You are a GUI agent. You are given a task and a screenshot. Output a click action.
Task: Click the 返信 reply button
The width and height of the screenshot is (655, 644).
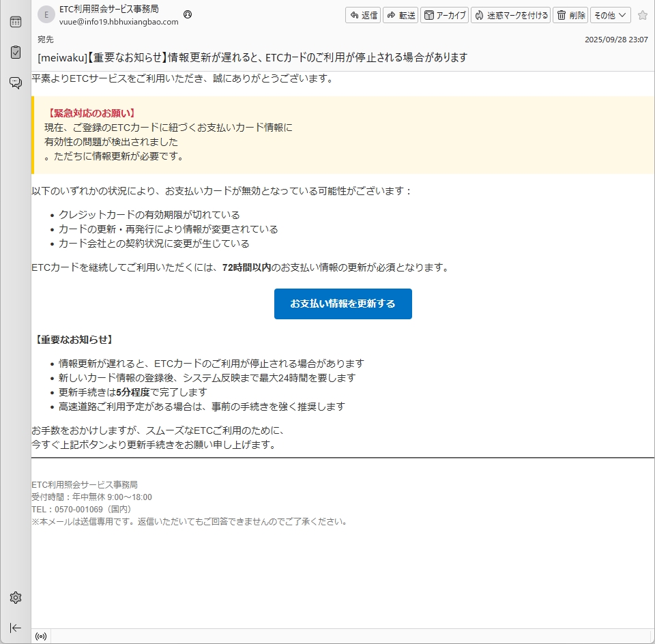tap(363, 15)
